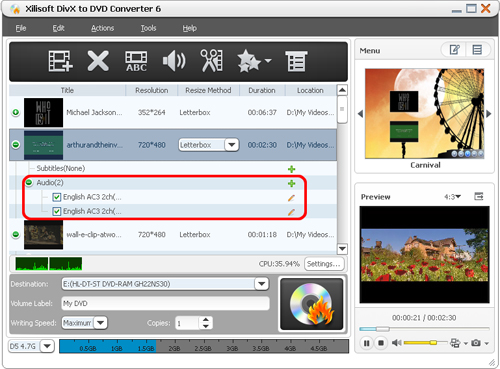Open the Writing Speed dropdown
Screen dimensions: 500x369
tap(100, 323)
